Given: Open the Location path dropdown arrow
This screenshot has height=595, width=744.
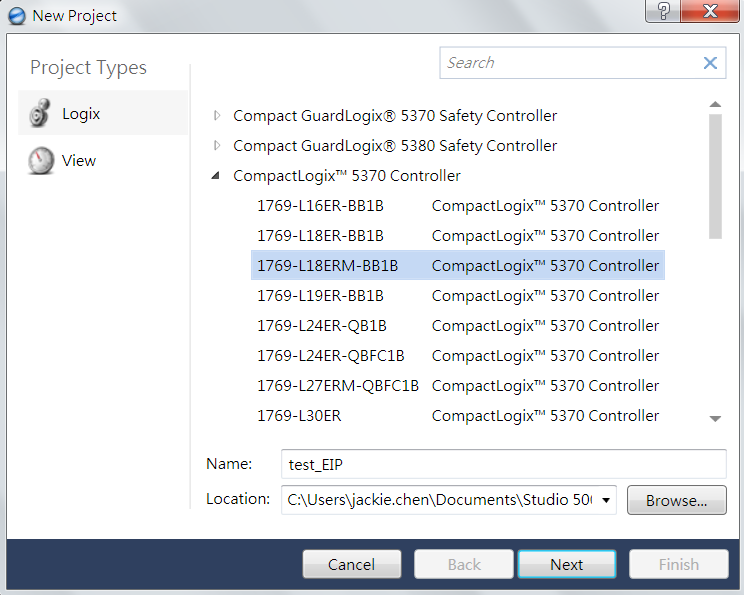Looking at the screenshot, I should click(x=606, y=500).
